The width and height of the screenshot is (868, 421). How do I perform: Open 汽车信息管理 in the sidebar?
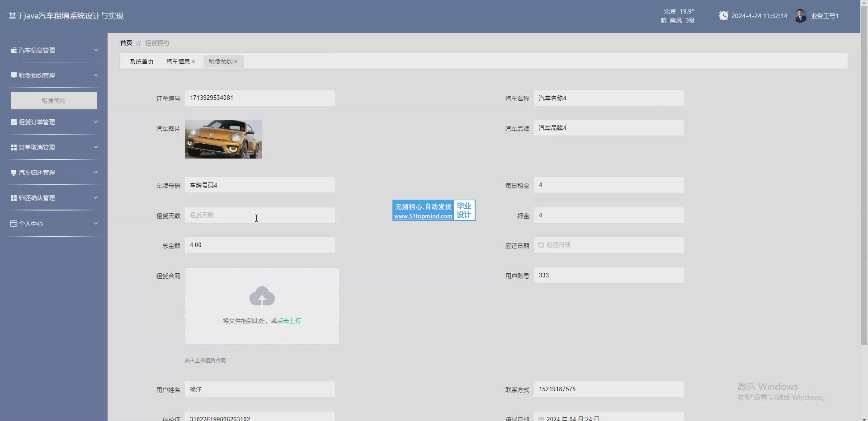tap(54, 50)
